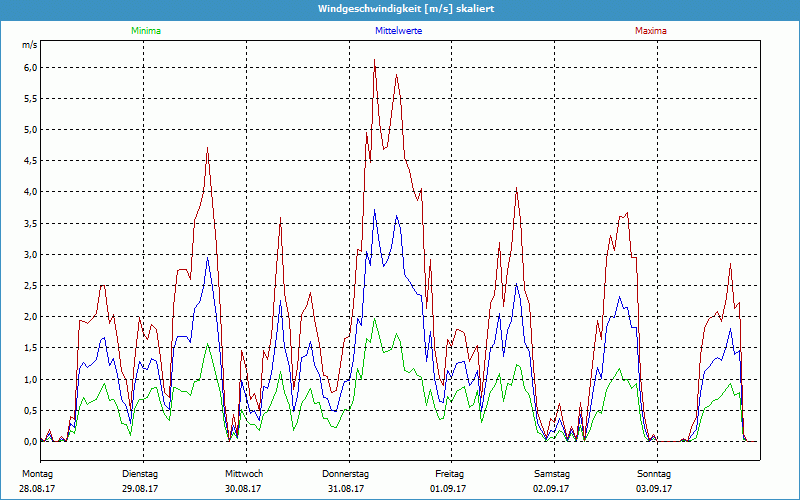
Task: Click the 'm/s' axis unit label
Action: click(29, 45)
